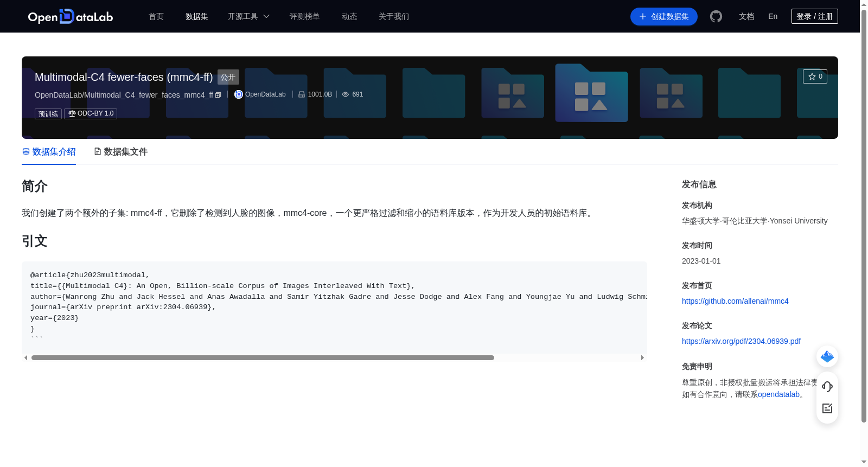The height and width of the screenshot is (467, 868).
Task: Click the 2023-01-01 release date text
Action: click(701, 261)
